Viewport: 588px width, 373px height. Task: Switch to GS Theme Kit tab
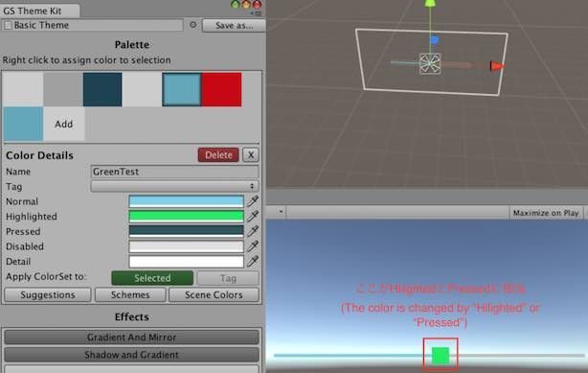tap(40, 11)
